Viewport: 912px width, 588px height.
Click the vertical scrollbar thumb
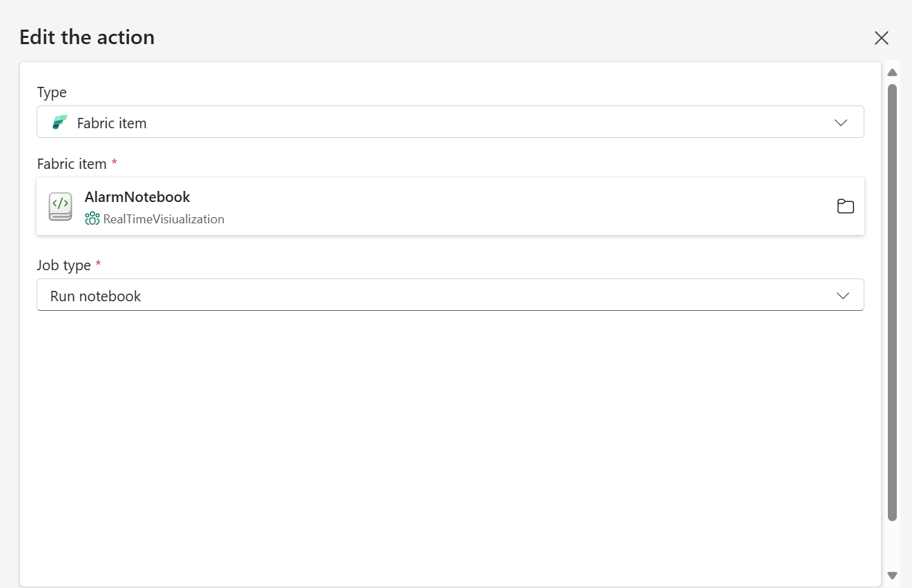coord(892,303)
